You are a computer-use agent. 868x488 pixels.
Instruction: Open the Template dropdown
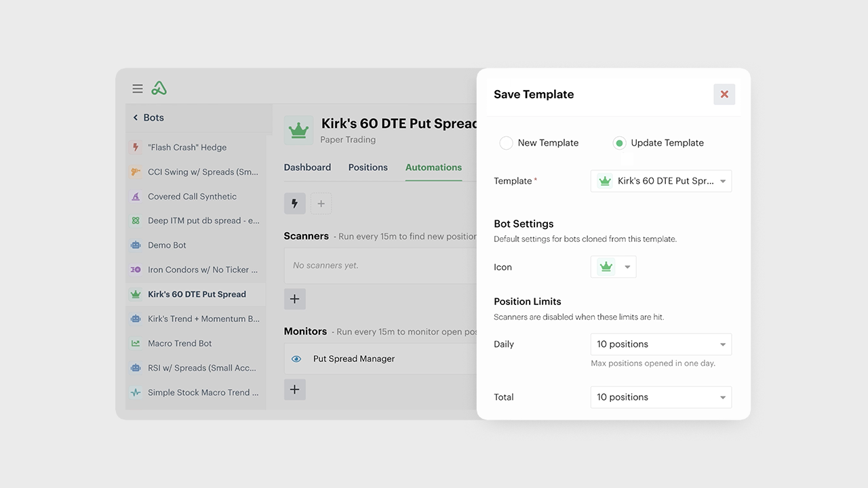click(661, 181)
